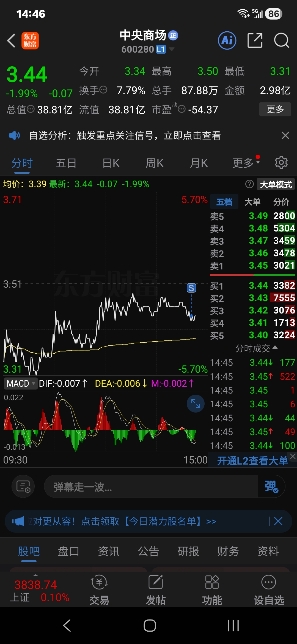Tap the info icon next to 换手
This screenshot has width=297, height=644.
pyautogui.click(x=103, y=90)
